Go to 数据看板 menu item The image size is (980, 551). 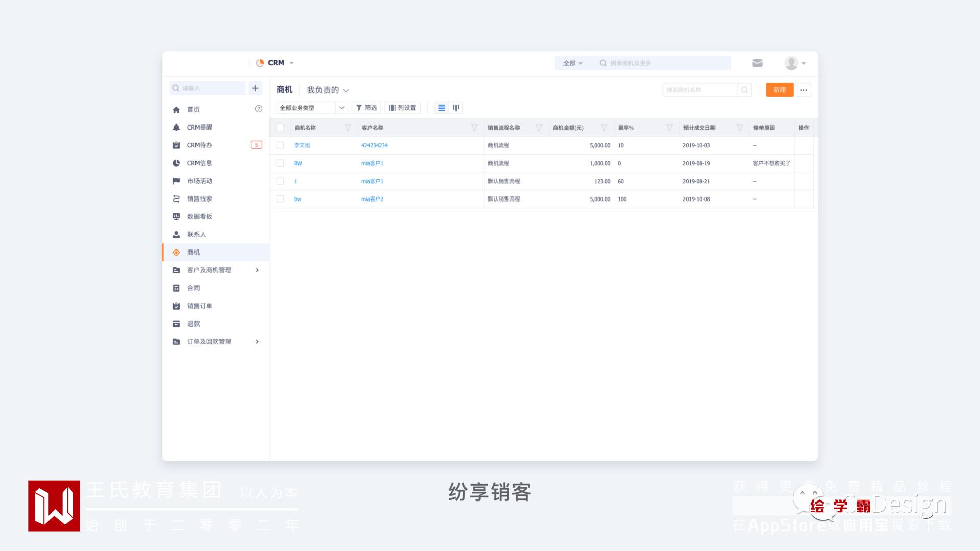[x=199, y=216]
